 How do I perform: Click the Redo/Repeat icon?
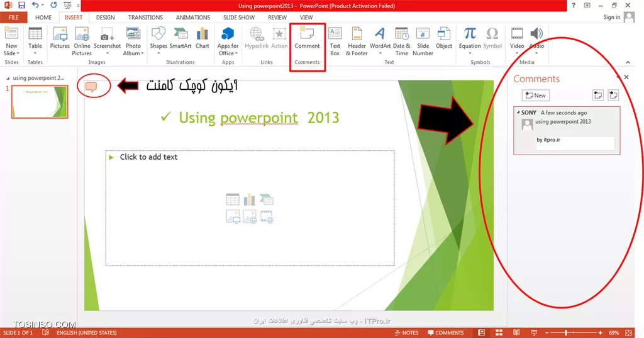pyautogui.click(x=53, y=5)
